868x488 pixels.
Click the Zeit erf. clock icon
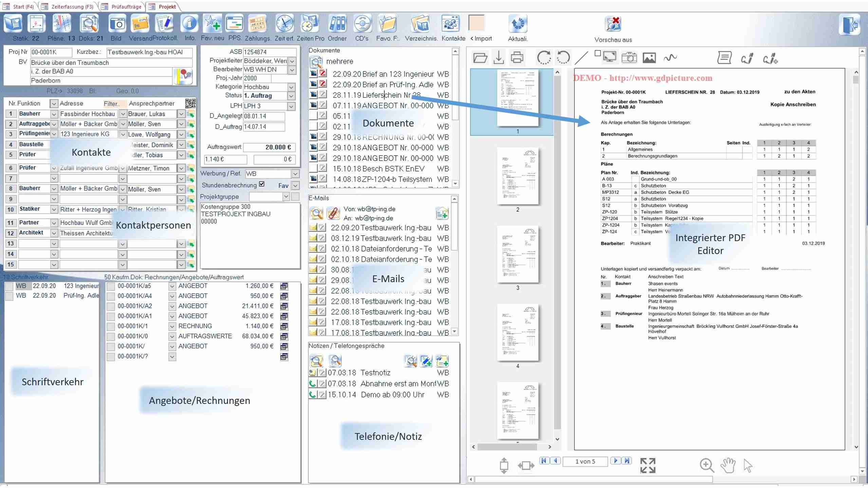[x=284, y=24]
